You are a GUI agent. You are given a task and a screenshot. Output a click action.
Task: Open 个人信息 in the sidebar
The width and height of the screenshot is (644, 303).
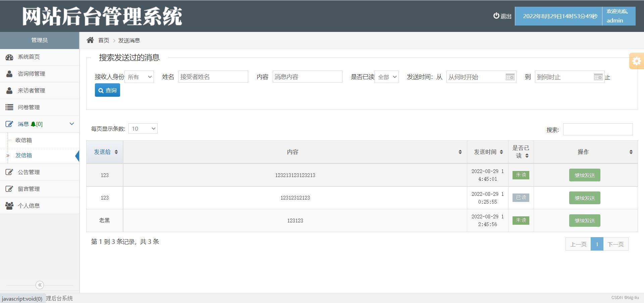pyautogui.click(x=40, y=205)
